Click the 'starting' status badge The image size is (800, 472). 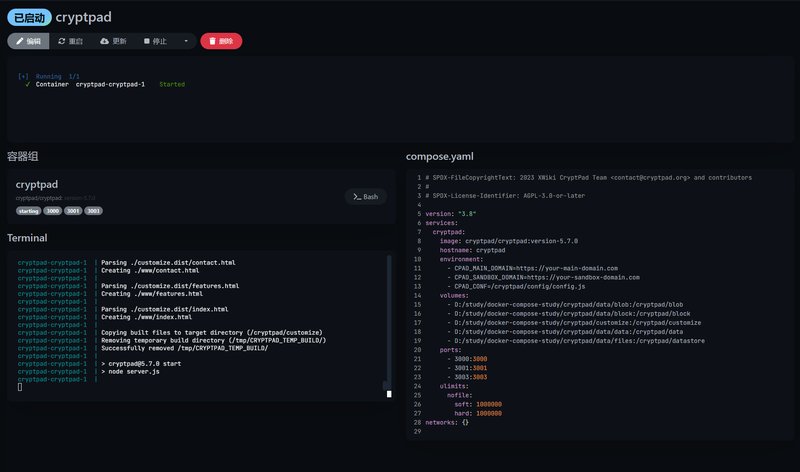pos(29,211)
